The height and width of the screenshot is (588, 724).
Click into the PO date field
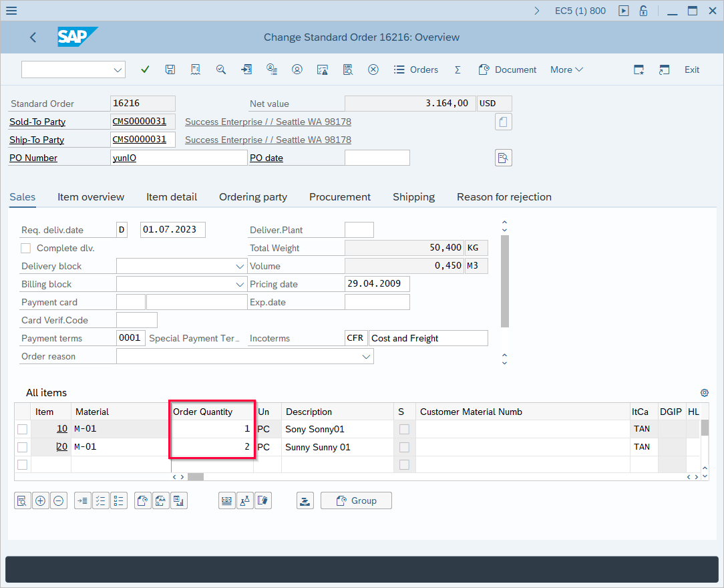coord(377,158)
